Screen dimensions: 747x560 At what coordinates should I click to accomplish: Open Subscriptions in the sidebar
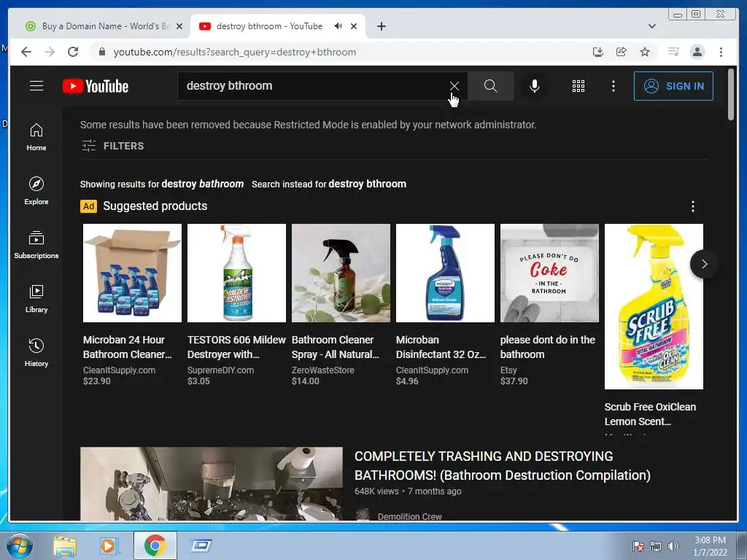(x=36, y=245)
